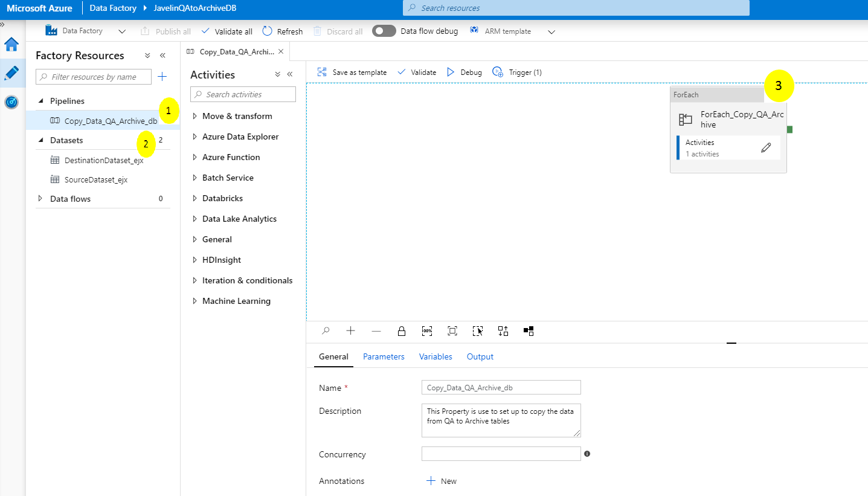This screenshot has height=496, width=868.
Task: Collapse the Activities panel
Action: point(289,74)
